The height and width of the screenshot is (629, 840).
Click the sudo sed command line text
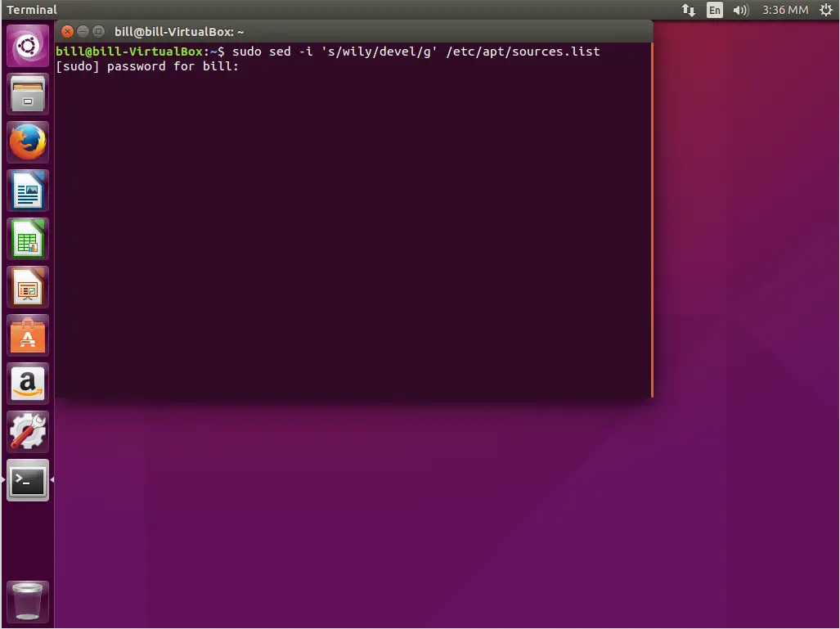[416, 52]
